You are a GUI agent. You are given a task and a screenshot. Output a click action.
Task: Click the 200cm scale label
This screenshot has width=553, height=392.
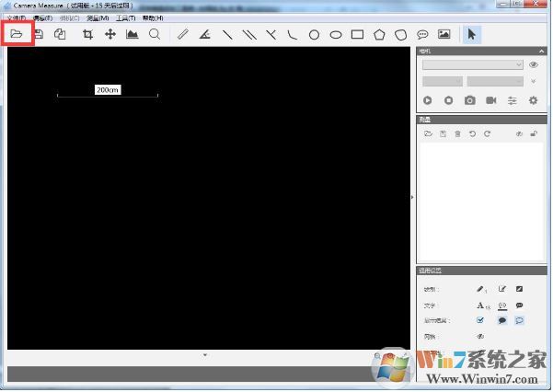108,90
